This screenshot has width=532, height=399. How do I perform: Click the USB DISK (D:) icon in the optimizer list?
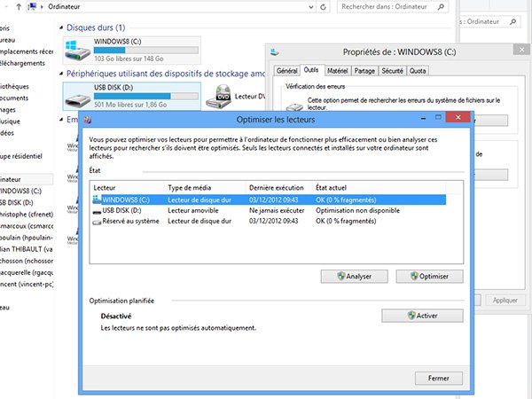(97, 211)
